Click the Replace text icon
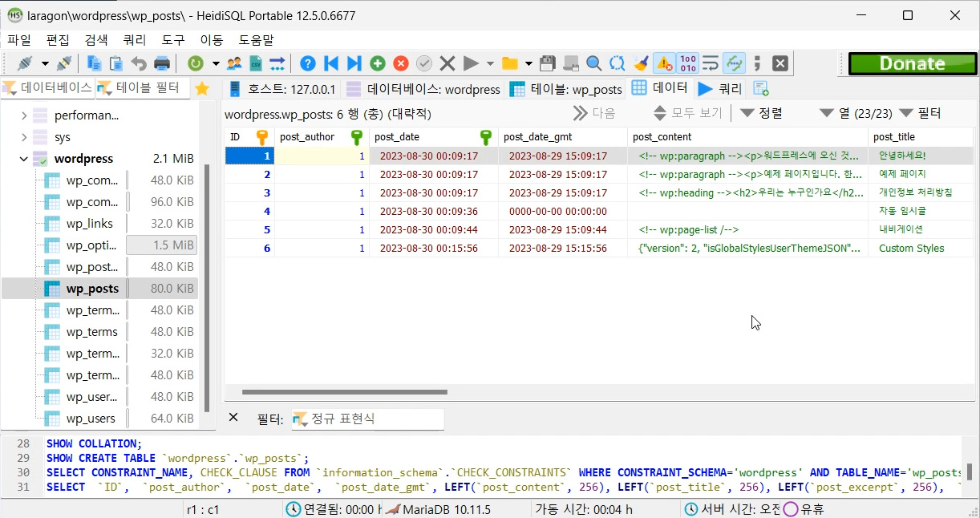The image size is (980, 518). (618, 63)
